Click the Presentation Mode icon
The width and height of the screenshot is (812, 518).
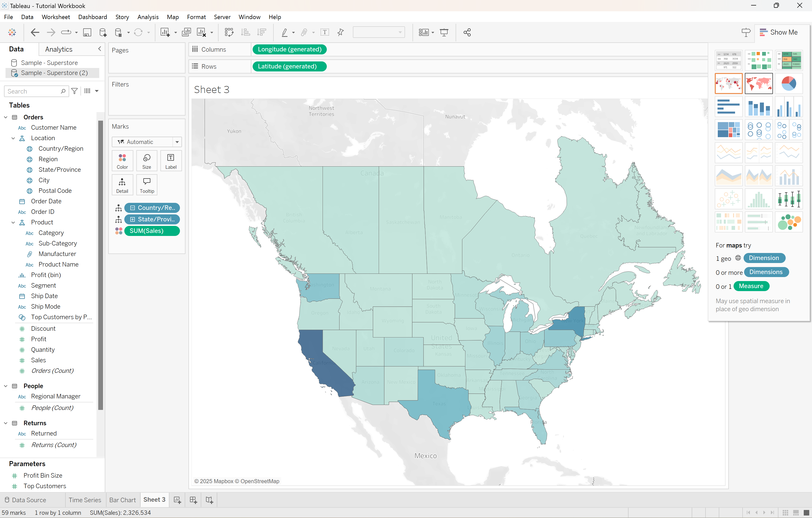tap(444, 32)
